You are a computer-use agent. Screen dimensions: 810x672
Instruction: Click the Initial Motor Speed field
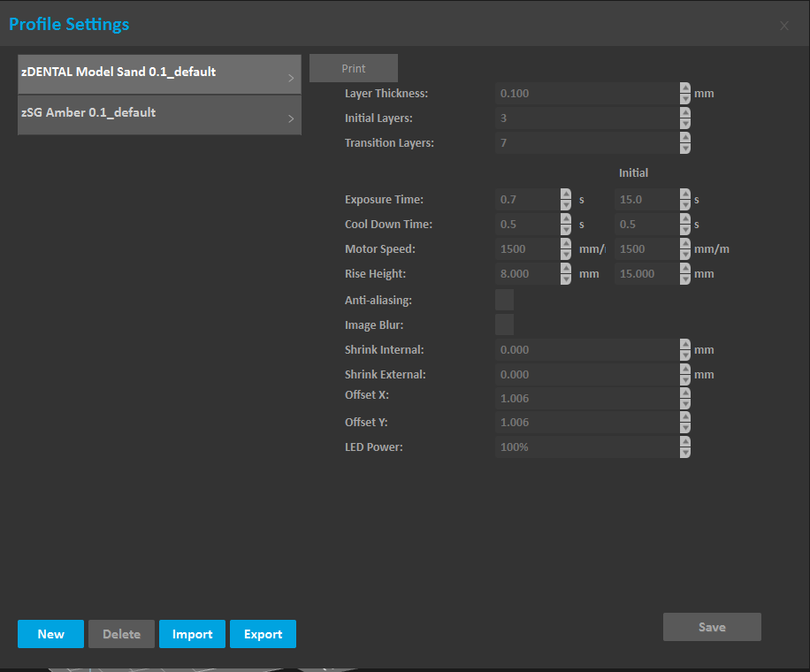tap(646, 249)
